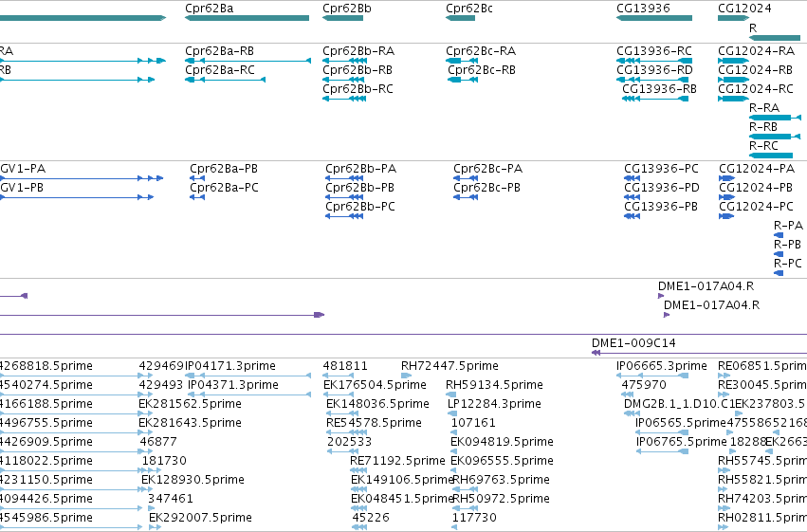Select transcript R-RB label

[x=763, y=127]
